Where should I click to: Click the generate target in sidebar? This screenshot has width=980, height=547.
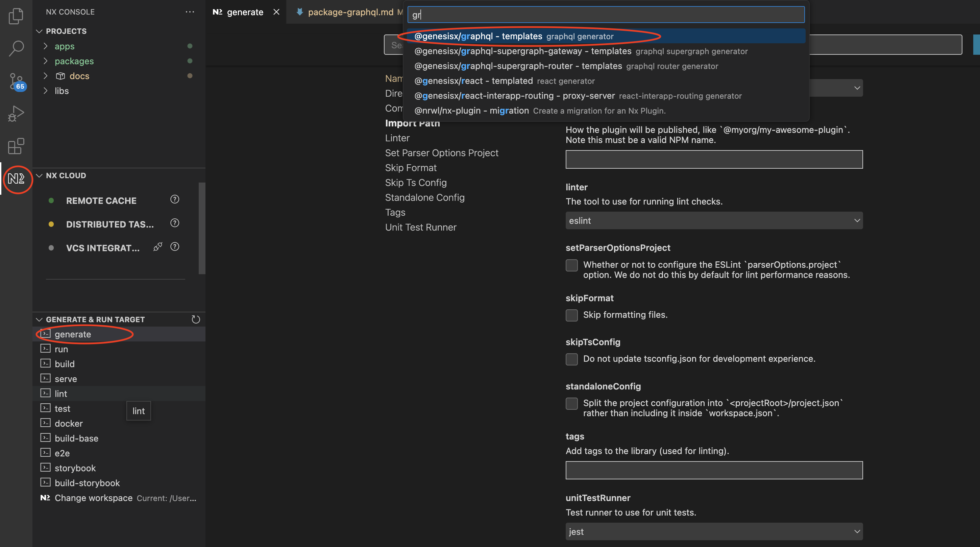pyautogui.click(x=119, y=334)
